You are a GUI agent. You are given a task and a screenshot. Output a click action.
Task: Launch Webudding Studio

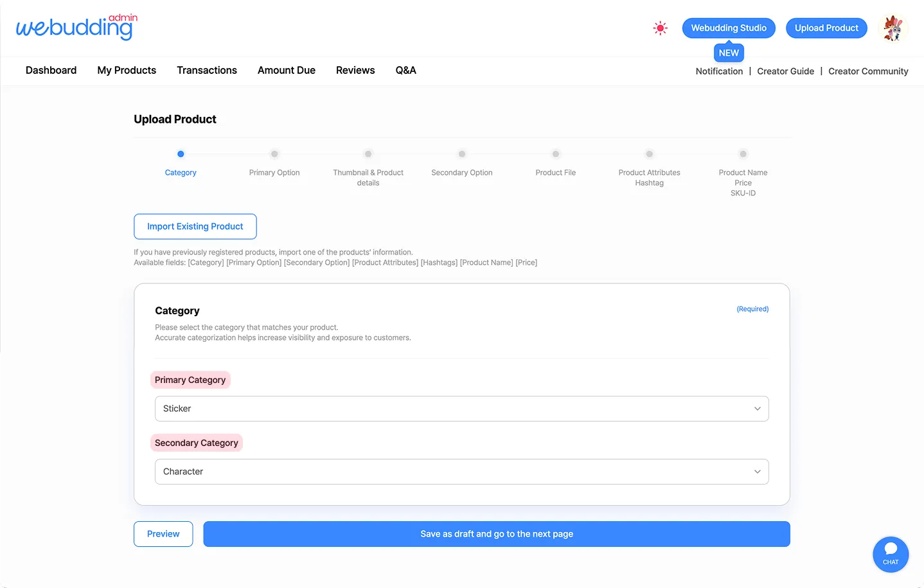click(x=729, y=28)
